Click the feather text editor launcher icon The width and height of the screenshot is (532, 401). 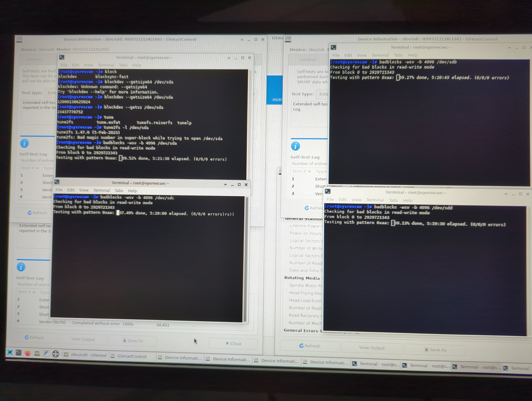pos(46,354)
